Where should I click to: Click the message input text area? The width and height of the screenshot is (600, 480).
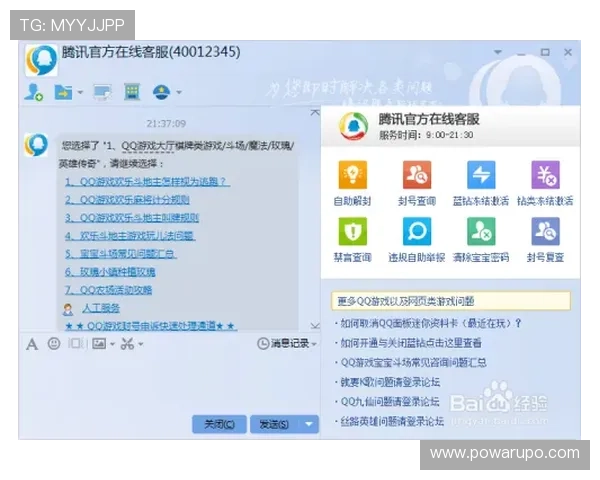pos(170,381)
